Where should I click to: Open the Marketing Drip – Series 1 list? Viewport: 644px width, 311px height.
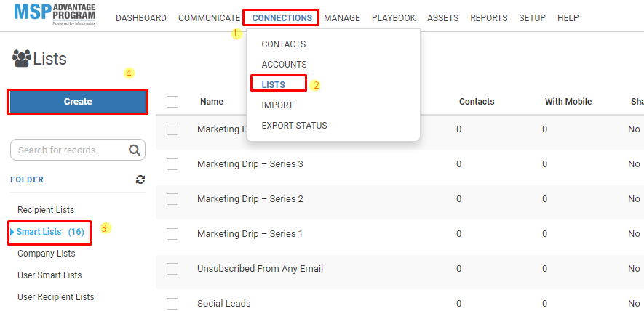250,234
